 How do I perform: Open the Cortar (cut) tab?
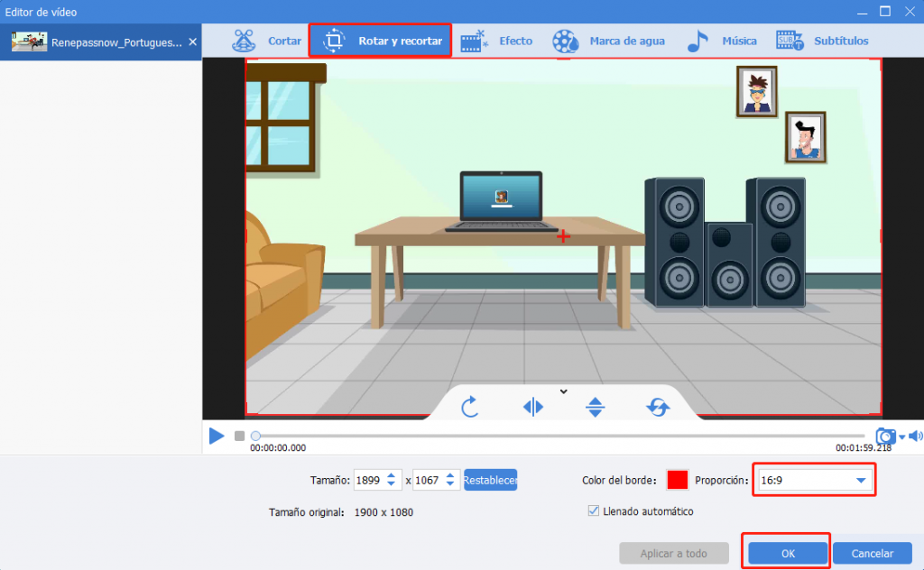click(x=266, y=41)
